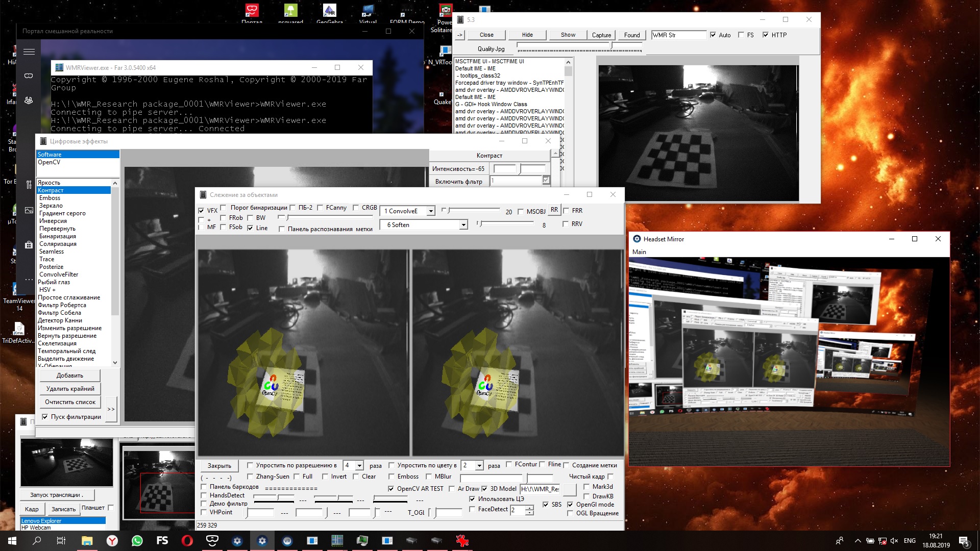Enable the HandsDetect checkbox
The image size is (980, 551).
click(x=204, y=495)
